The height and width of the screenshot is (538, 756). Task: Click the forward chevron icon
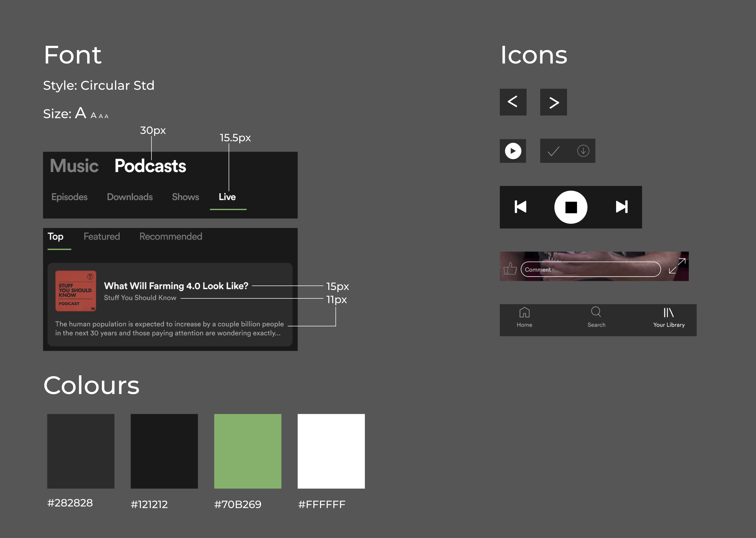553,102
